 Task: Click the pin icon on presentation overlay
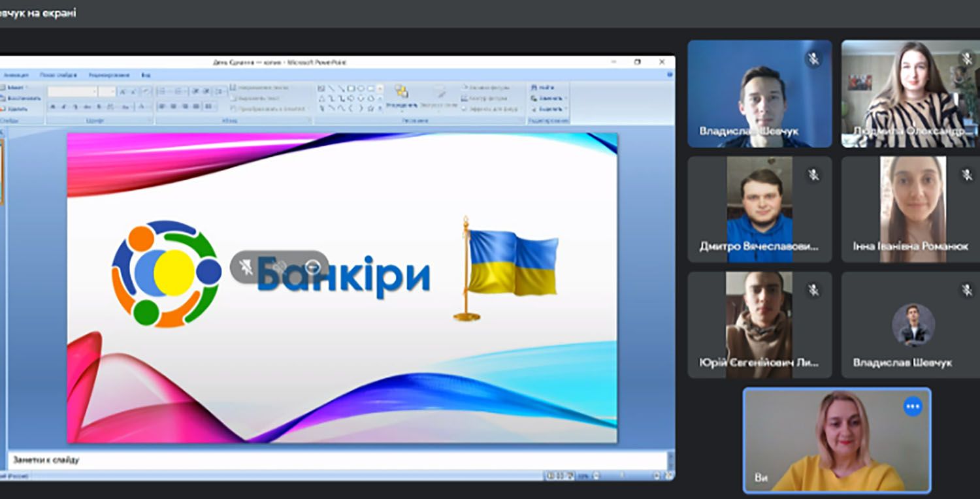(248, 267)
